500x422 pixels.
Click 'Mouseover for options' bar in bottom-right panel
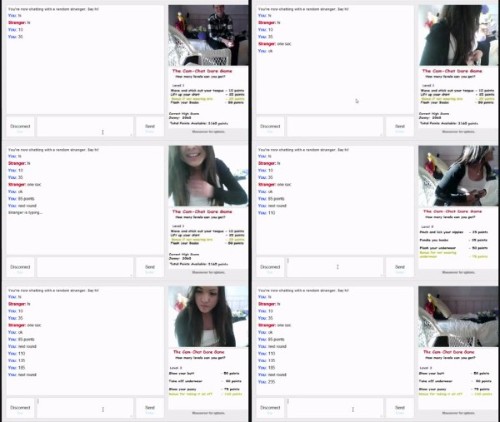tap(458, 413)
